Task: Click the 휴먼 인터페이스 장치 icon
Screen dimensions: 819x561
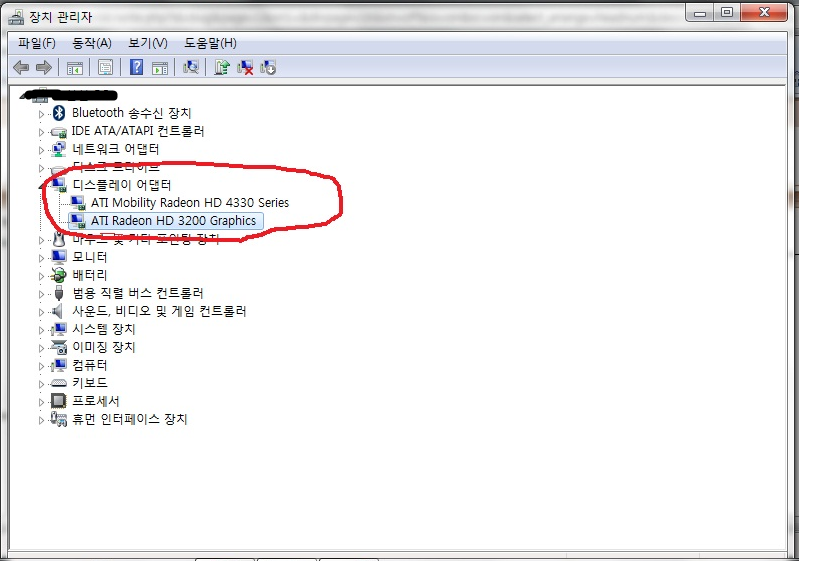Action: point(58,419)
